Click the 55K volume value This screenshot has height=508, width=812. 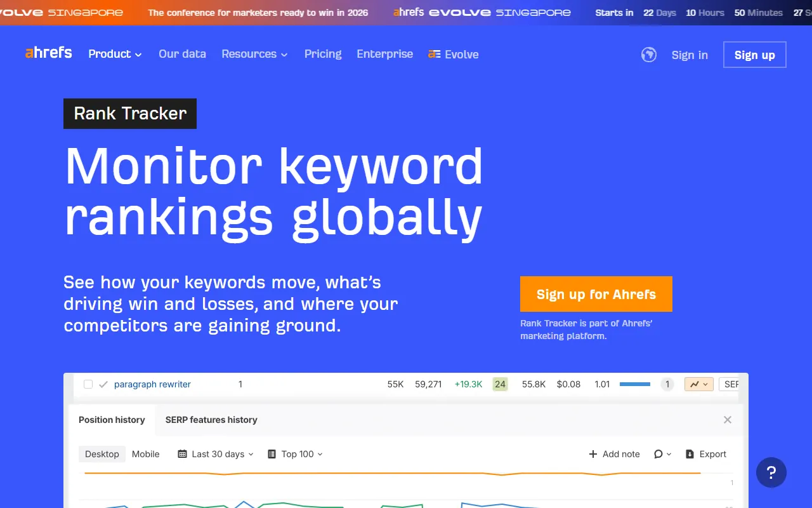[x=395, y=384]
